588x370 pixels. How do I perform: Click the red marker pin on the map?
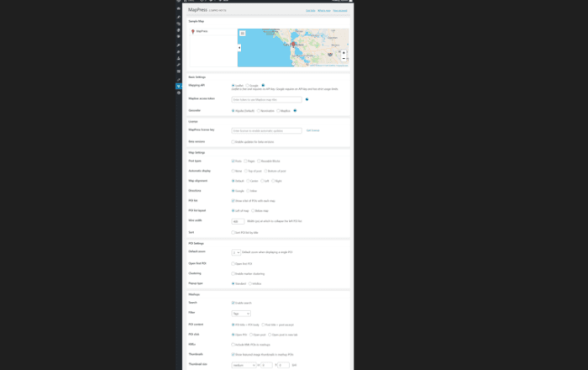tap(293, 45)
